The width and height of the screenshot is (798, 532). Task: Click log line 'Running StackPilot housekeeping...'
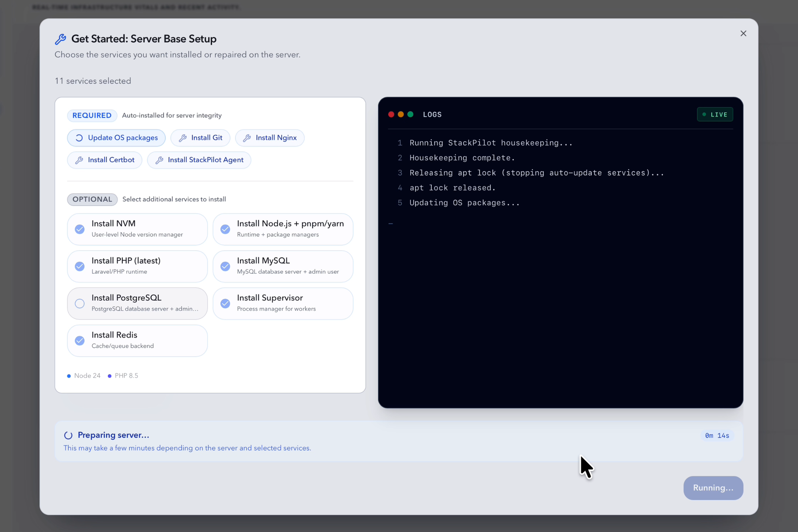click(491, 143)
